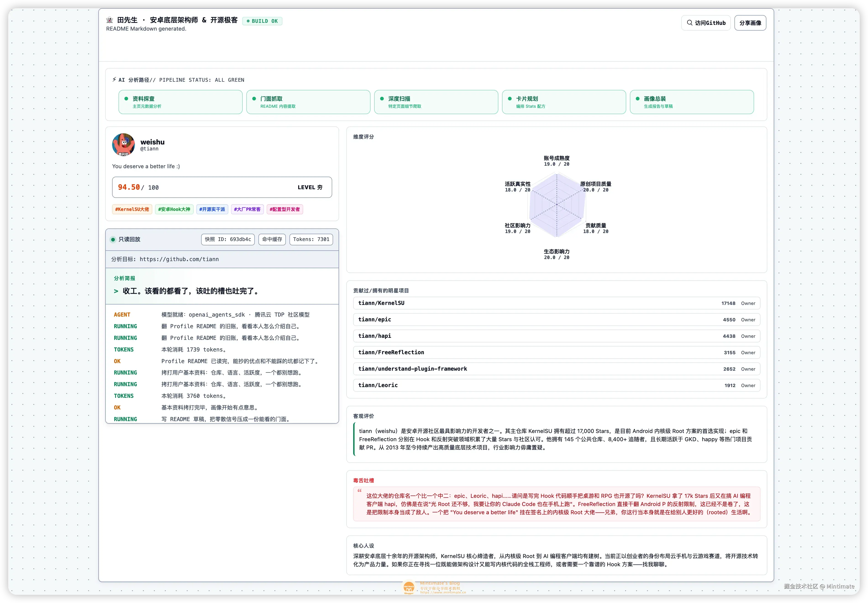
Task: Click the magnifier icon beside 访问GitHub
Action: click(x=690, y=23)
